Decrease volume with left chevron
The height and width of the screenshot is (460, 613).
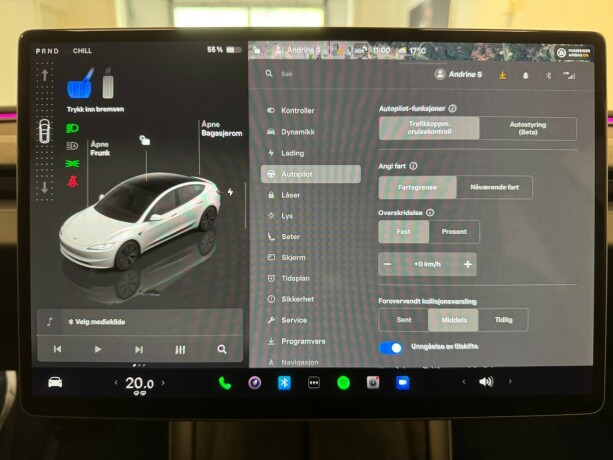(464, 381)
